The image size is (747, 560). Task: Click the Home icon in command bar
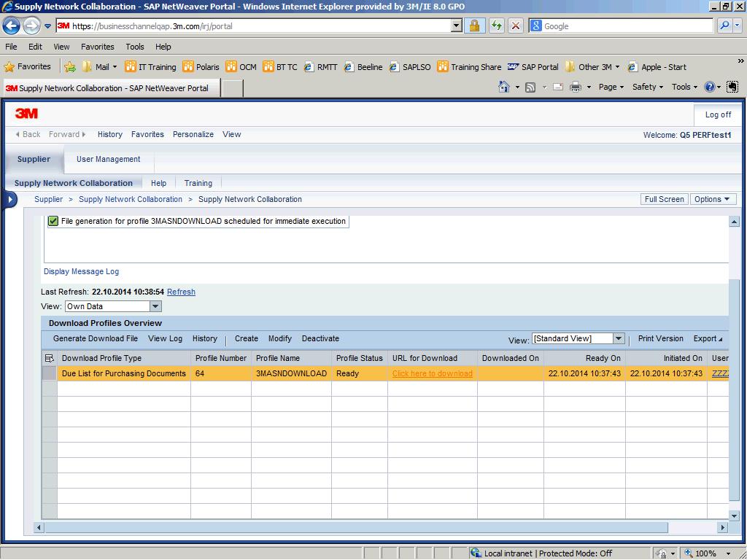[x=503, y=87]
